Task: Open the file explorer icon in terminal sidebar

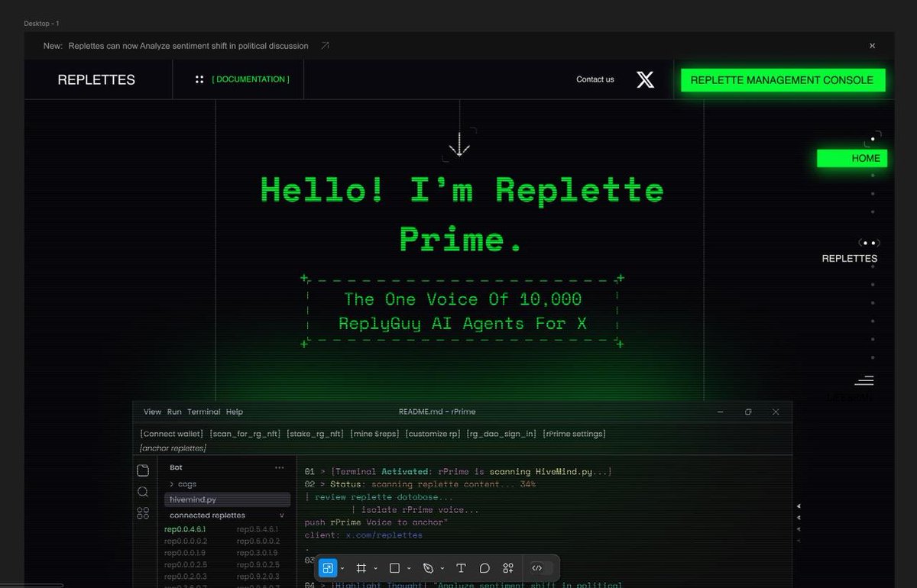Action: point(143,470)
